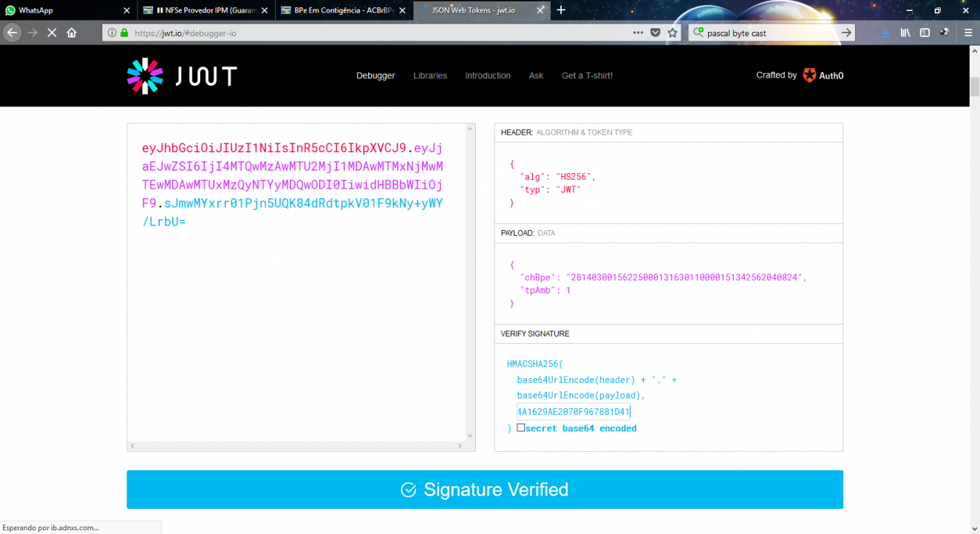Viewport: 980px width, 534px height.
Task: Click the search box containing pascal byte cast
Action: pyautogui.click(x=771, y=33)
